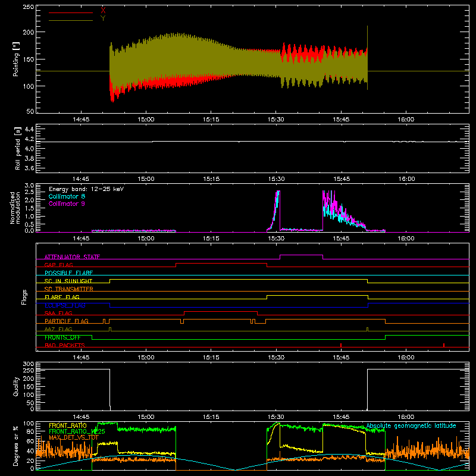Click the raised SAA_FLAG step segment
Image resolution: width=476 pixels, height=476 pixels.
click(221, 311)
